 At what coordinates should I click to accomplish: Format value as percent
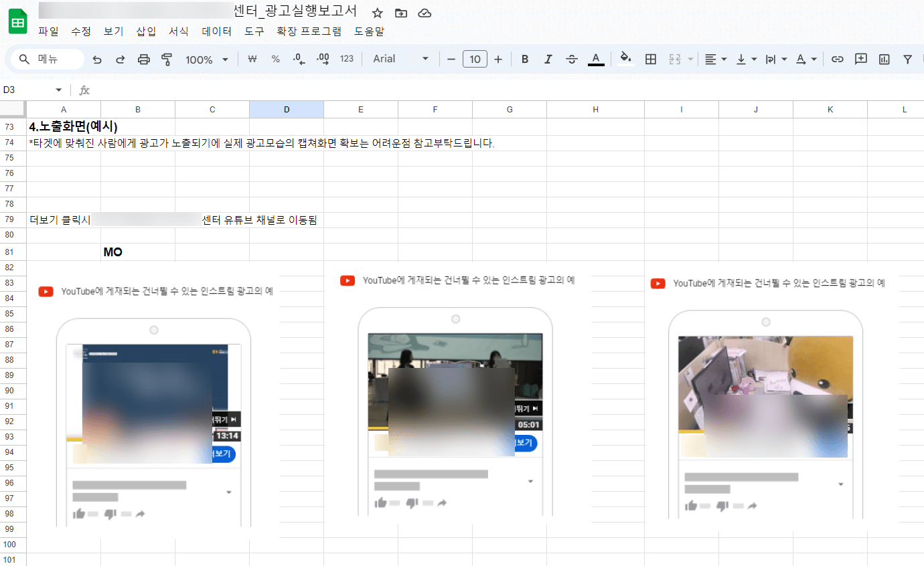point(275,59)
